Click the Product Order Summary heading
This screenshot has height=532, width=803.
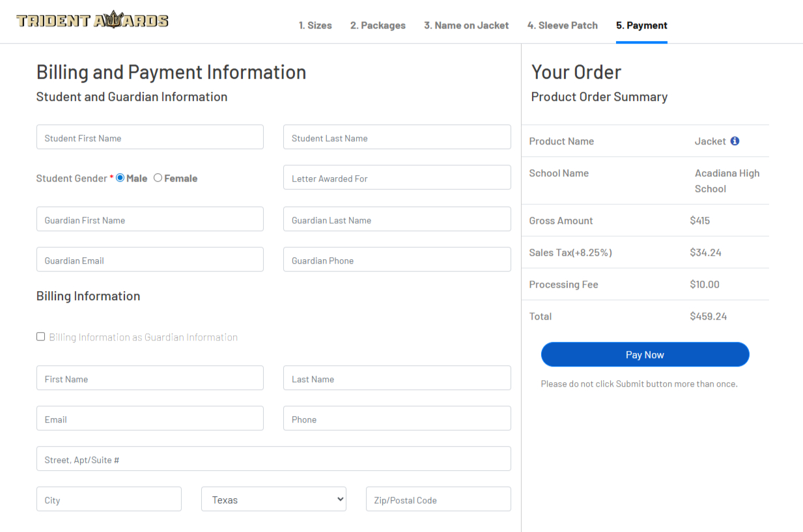point(599,97)
